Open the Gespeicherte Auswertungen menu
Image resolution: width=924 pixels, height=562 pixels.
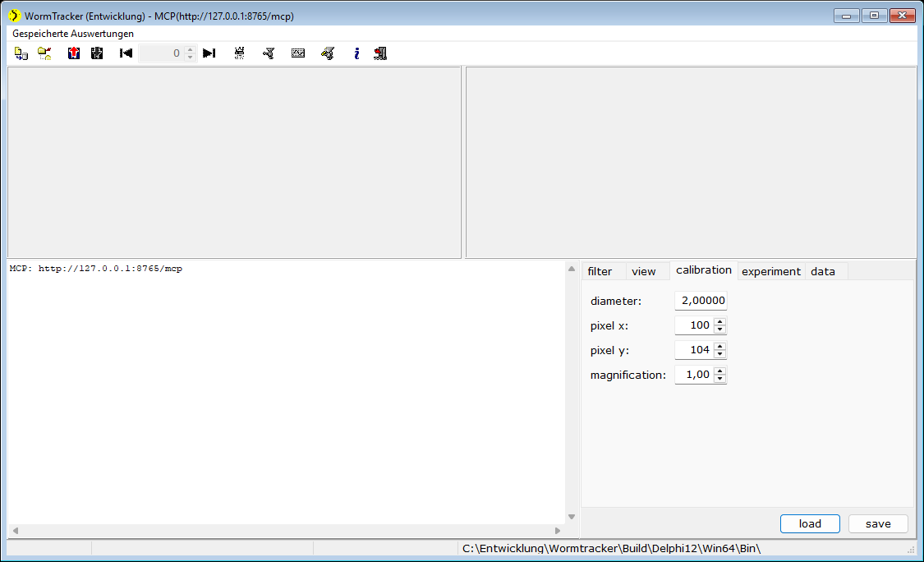pyautogui.click(x=73, y=34)
